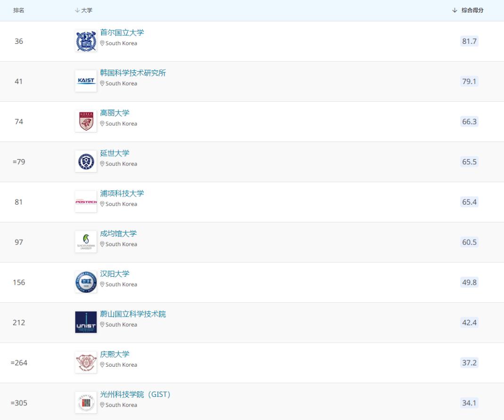The image size is (504, 420).
Task: Sort by 综合得分 column arrow
Action: [x=455, y=10]
